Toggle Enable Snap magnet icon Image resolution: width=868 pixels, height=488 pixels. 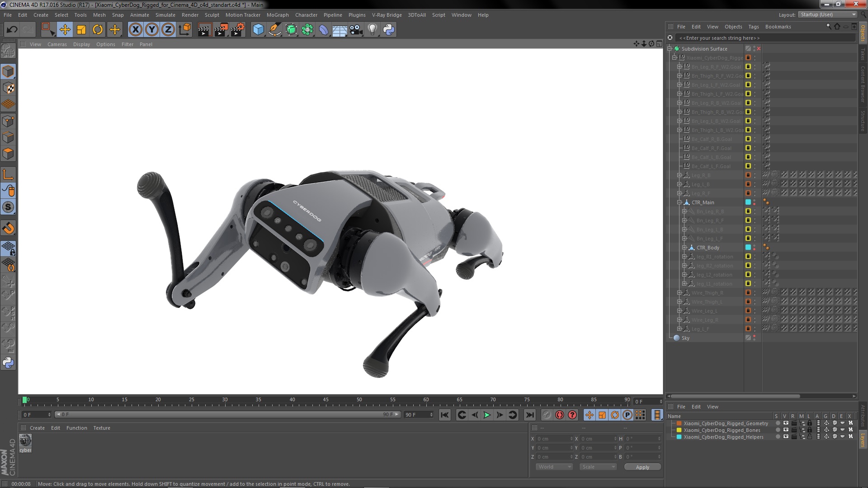click(x=8, y=228)
